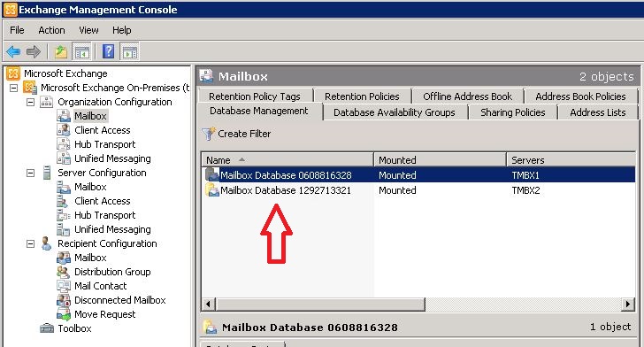Select Hub Transport under Organization Configuration

tap(104, 144)
